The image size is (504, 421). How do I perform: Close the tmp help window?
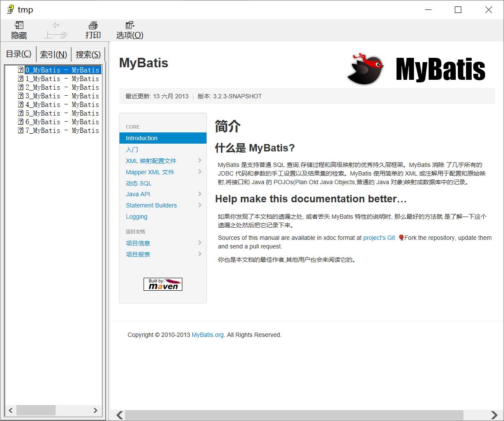tap(488, 9)
